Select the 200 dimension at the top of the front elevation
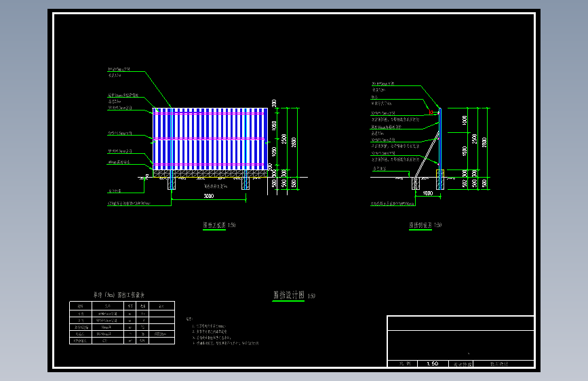The image size is (588, 381). 274,103
